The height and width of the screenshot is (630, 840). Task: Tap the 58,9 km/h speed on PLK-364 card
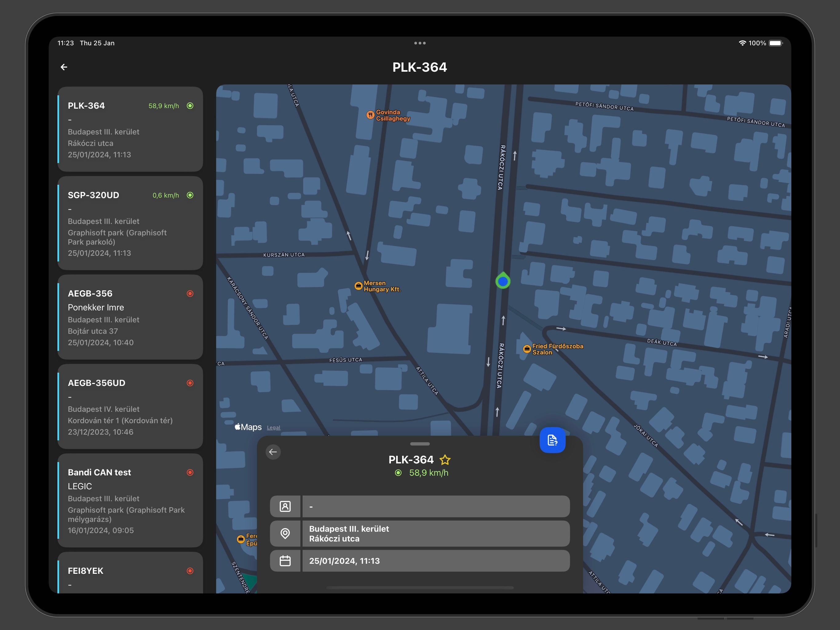click(164, 106)
